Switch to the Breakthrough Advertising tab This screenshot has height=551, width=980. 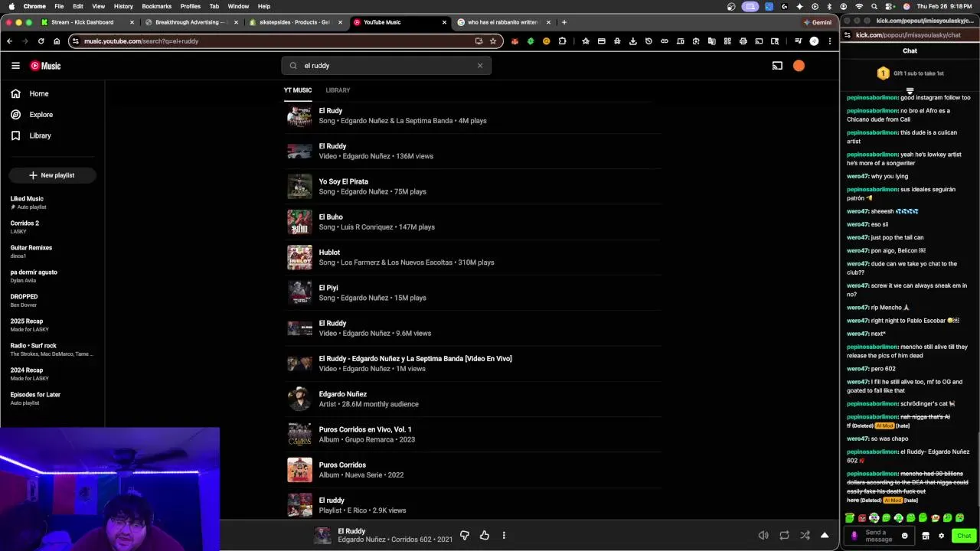pyautogui.click(x=191, y=22)
